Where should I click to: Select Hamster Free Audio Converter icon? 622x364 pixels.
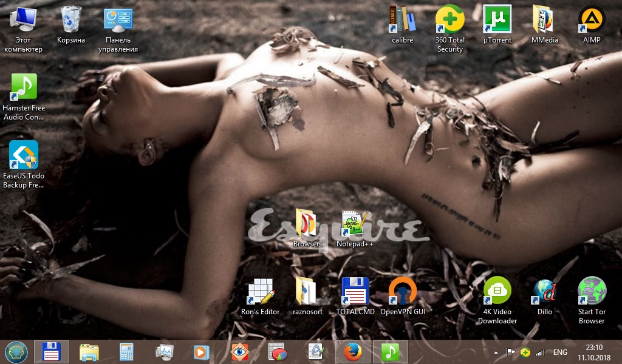24,97
